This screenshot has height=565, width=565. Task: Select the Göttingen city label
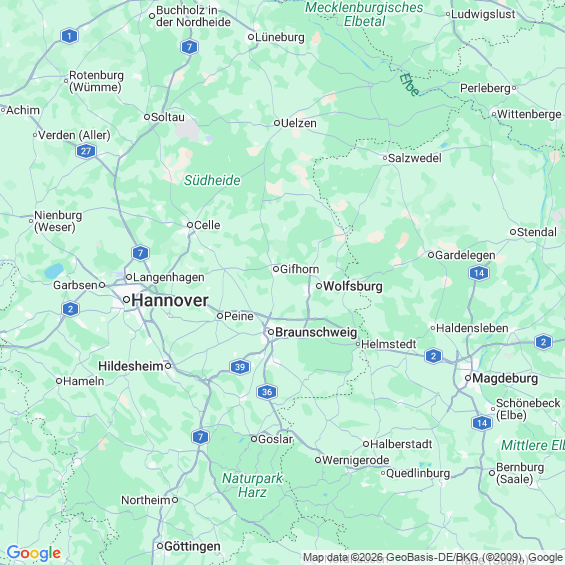pyautogui.click(x=192, y=546)
